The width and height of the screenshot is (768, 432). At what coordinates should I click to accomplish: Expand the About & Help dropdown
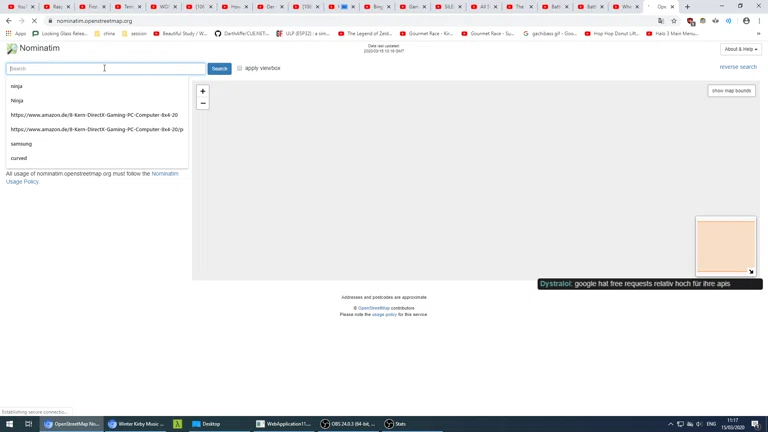click(741, 49)
